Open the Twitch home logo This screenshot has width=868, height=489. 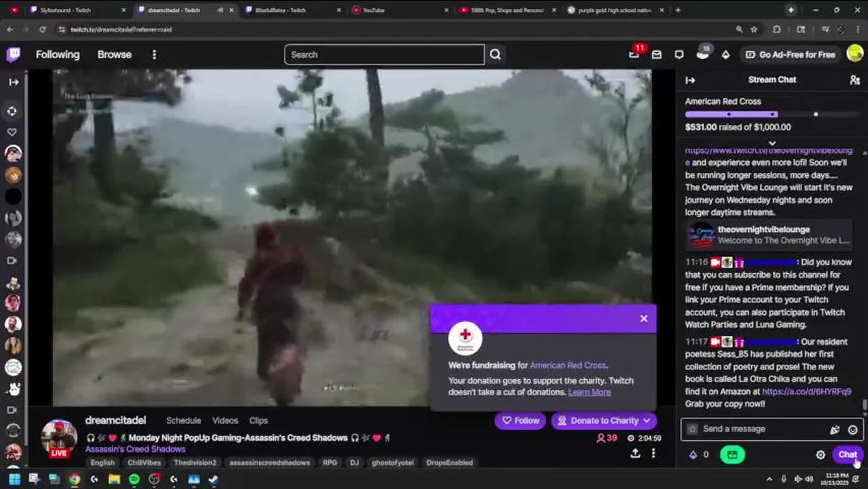click(13, 54)
